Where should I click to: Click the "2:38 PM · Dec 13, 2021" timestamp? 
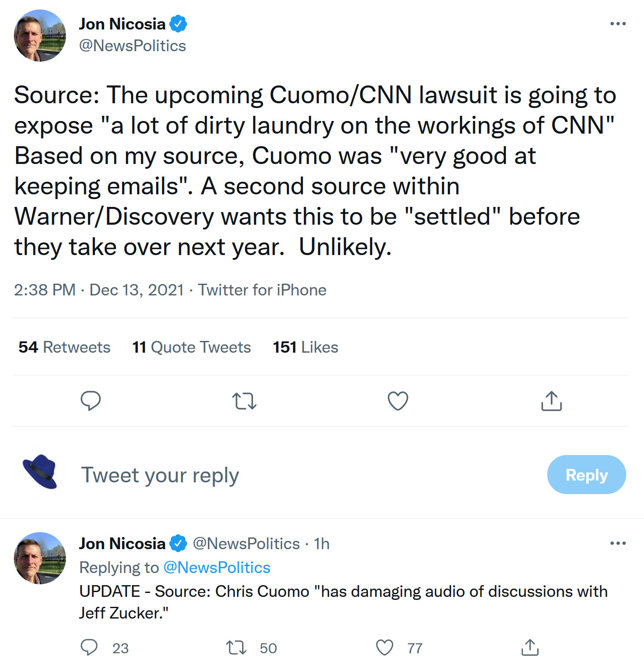[99, 290]
